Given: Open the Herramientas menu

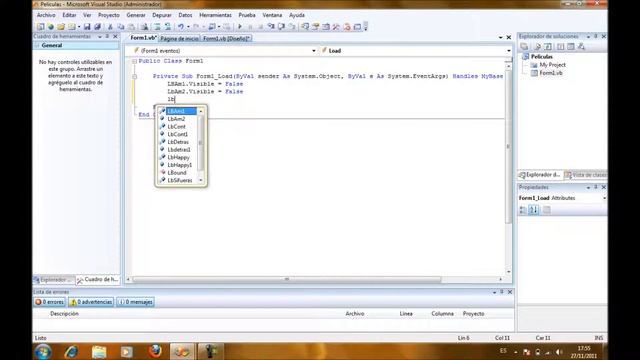Looking at the screenshot, I should point(215,15).
